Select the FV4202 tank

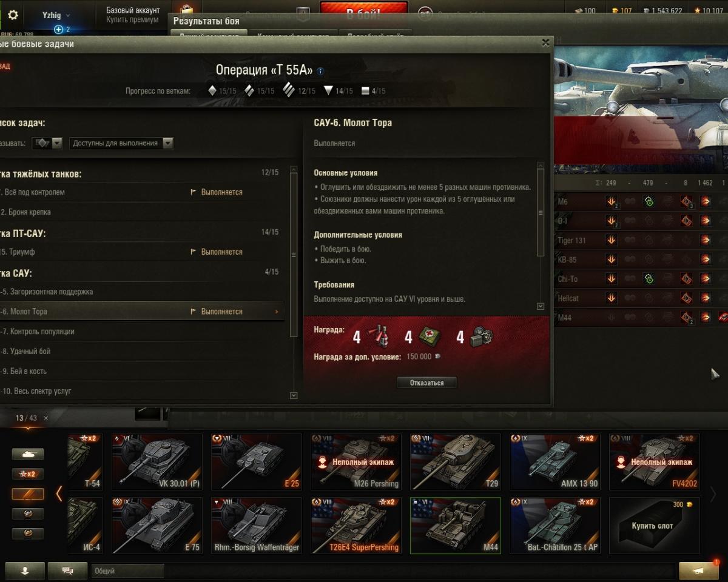click(x=654, y=461)
